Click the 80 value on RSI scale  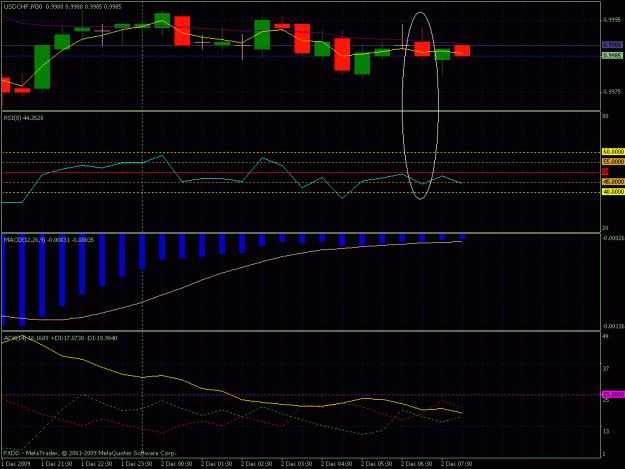click(x=605, y=116)
